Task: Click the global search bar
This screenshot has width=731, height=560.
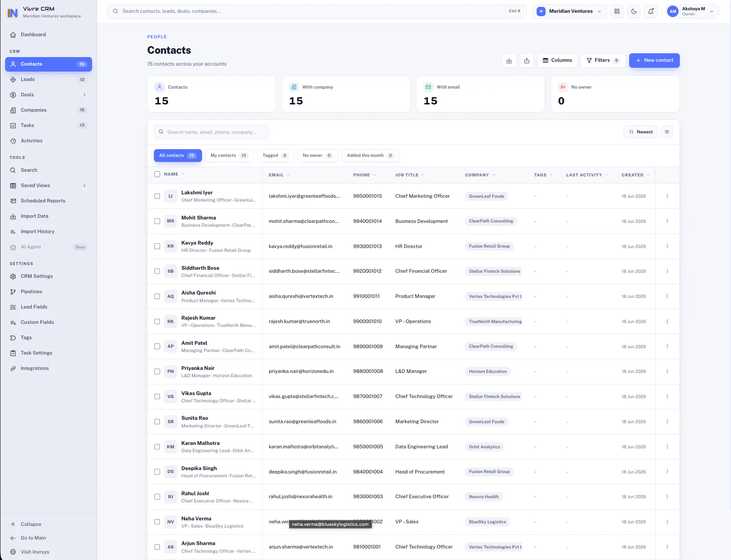Action: [x=317, y=12]
